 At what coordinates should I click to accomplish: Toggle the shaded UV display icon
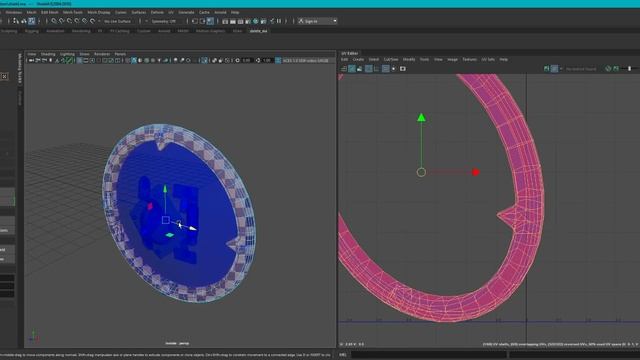click(x=351, y=69)
